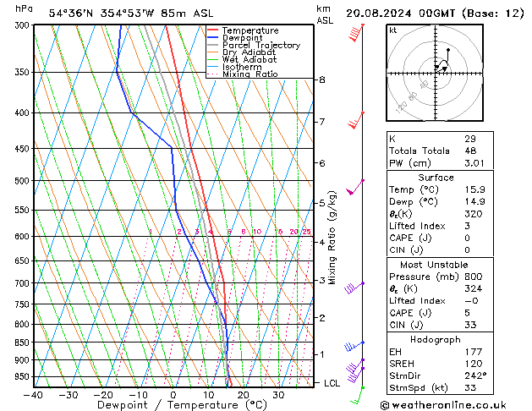Click the 'hPa' pressure axis unit label

pyautogui.click(x=24, y=8)
